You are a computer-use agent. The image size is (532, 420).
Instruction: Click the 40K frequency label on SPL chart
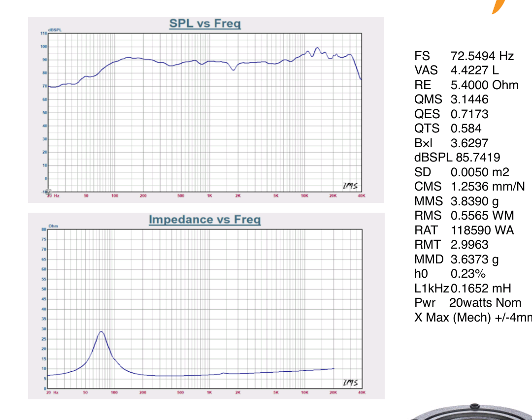[362, 196]
